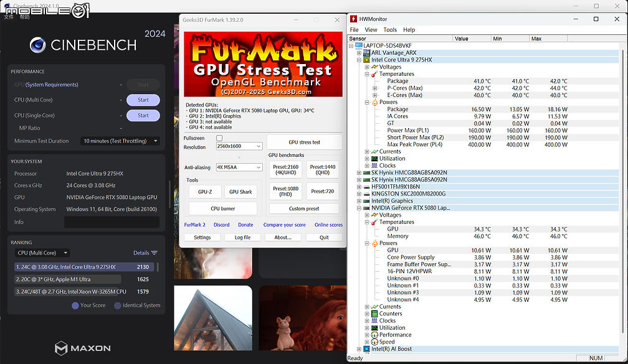Image resolution: width=628 pixels, height=364 pixels.
Task: Start the CPU (Multi Core) test
Action: 143,100
